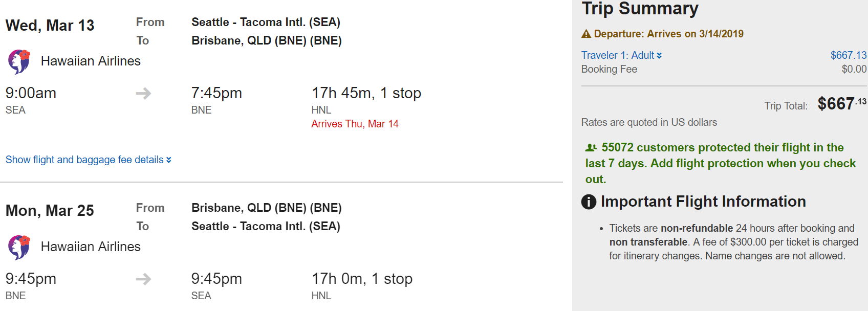Click the Mon, Mar 25 return date
Screen dimensions: 868x311
50,211
